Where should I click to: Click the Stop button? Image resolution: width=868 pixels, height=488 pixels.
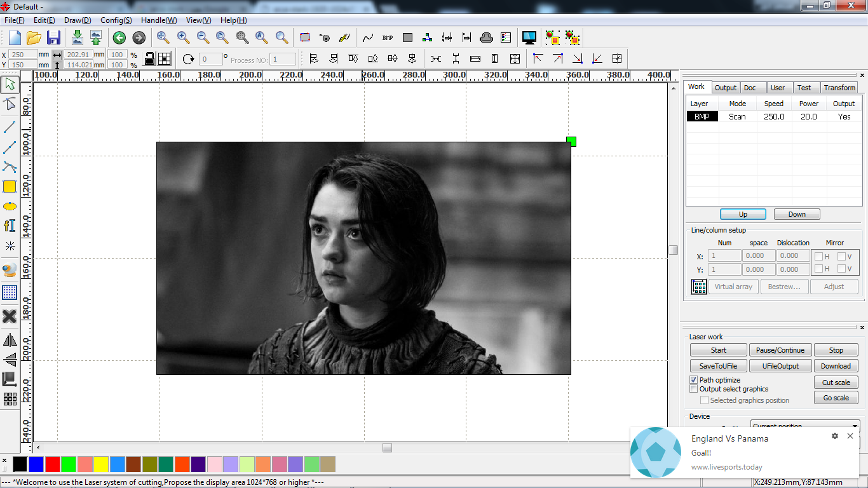[836, 350]
